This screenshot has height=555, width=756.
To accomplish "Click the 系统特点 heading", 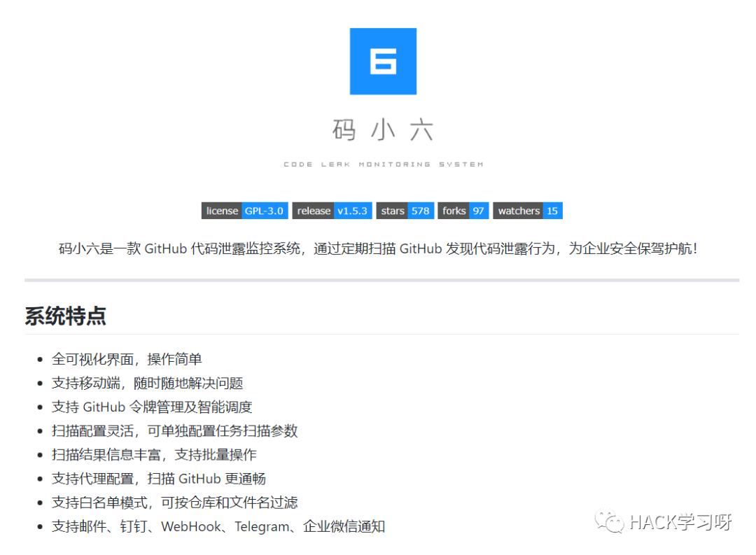I will 65,316.
